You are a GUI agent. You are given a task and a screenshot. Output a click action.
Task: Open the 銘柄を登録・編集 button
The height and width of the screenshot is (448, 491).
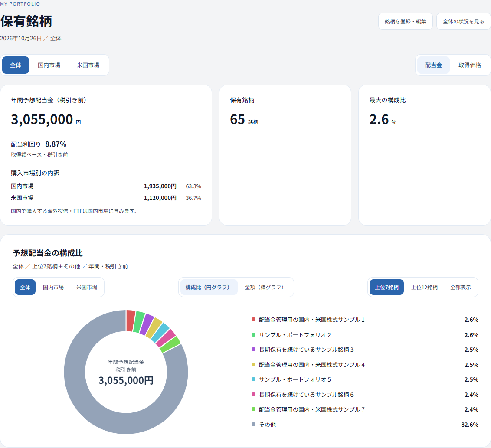(x=405, y=21)
